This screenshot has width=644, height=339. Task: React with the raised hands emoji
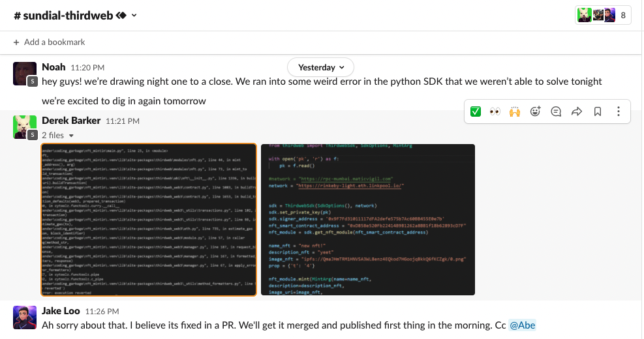coord(515,111)
